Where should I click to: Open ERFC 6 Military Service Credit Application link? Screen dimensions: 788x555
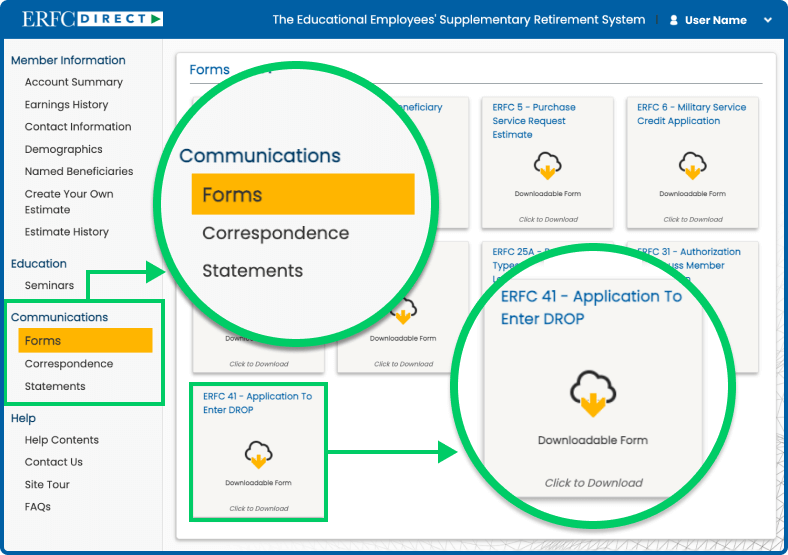(x=692, y=114)
